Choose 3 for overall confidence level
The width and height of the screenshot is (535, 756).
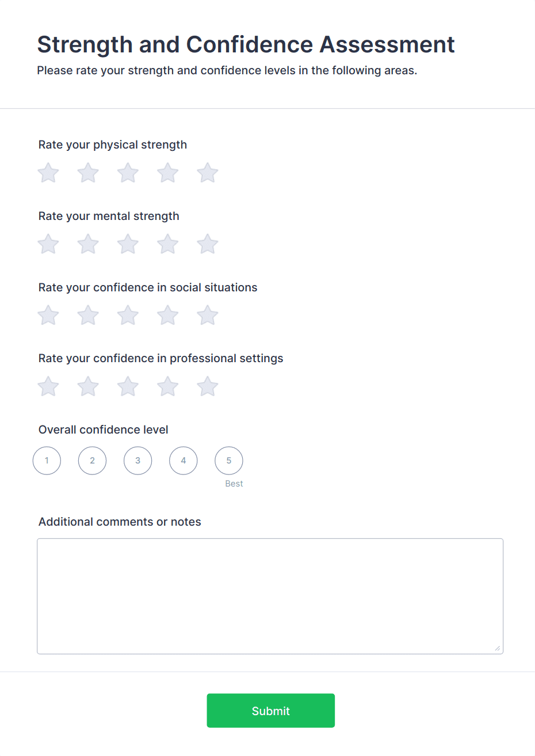137,461
